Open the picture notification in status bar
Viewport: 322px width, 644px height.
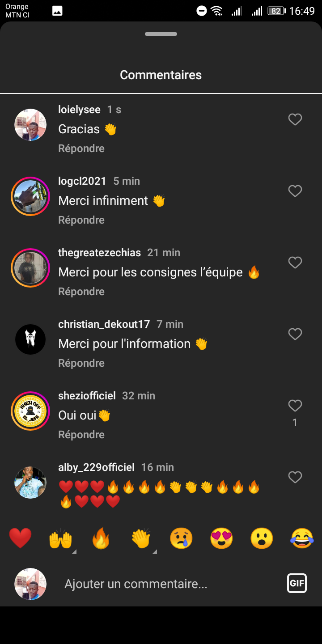pyautogui.click(x=57, y=11)
